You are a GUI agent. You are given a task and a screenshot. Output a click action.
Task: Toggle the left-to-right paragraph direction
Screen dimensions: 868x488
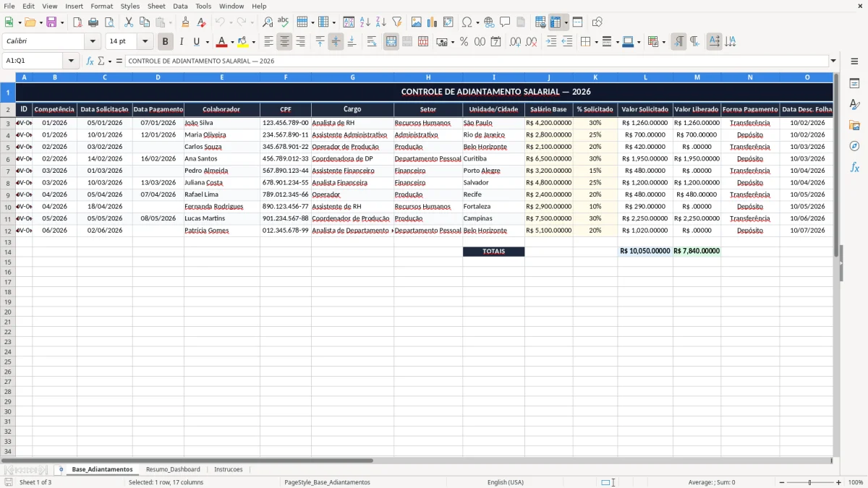[x=678, y=42]
